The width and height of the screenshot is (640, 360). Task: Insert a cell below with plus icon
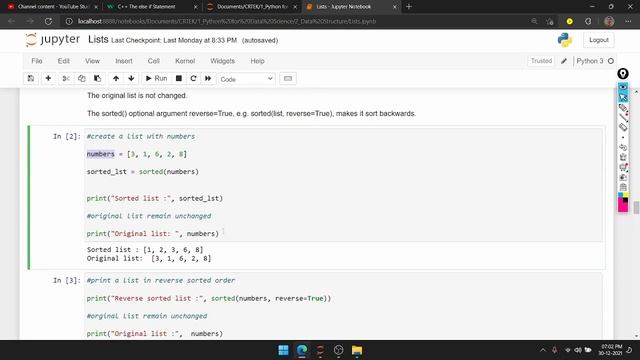coord(48,78)
